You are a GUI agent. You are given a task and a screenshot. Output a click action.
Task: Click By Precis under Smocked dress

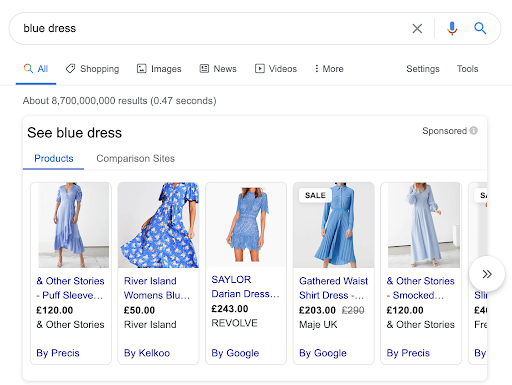[x=408, y=353]
